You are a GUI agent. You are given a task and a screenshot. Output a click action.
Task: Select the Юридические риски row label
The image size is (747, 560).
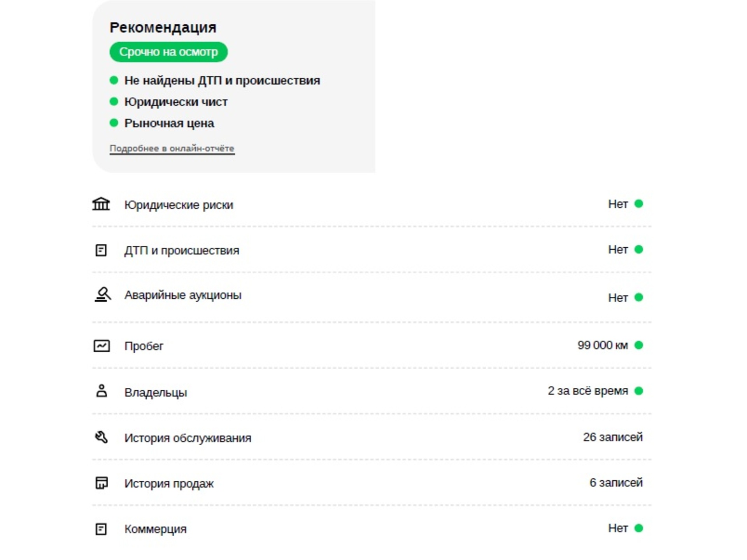[179, 205]
